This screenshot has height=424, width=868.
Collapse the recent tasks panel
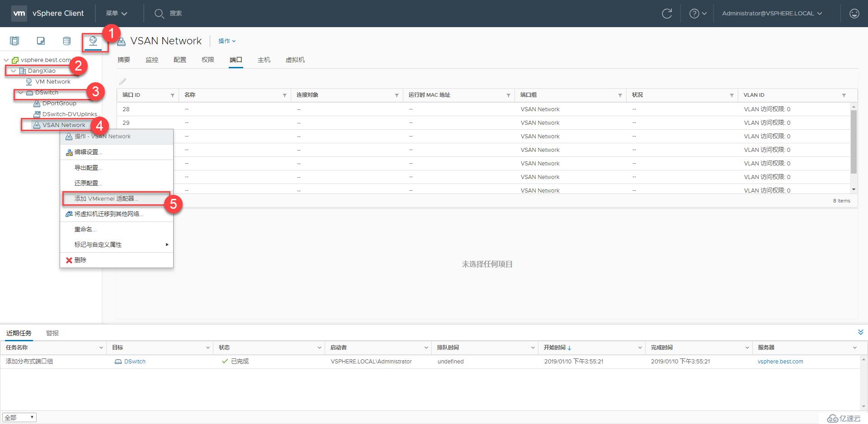tap(861, 332)
